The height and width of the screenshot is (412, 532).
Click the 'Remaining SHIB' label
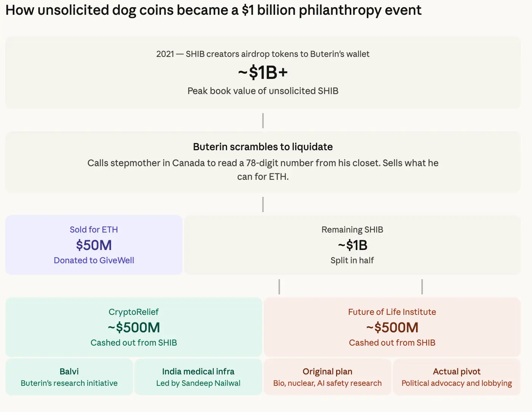point(352,230)
